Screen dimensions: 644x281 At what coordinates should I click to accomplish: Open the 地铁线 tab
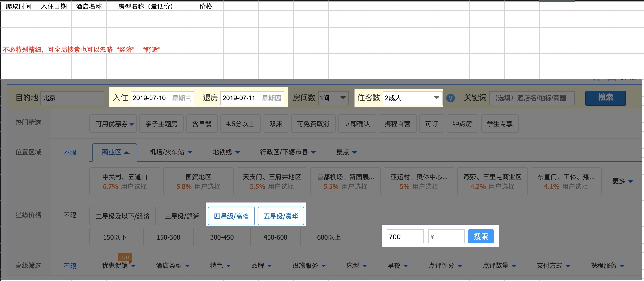pyautogui.click(x=226, y=152)
